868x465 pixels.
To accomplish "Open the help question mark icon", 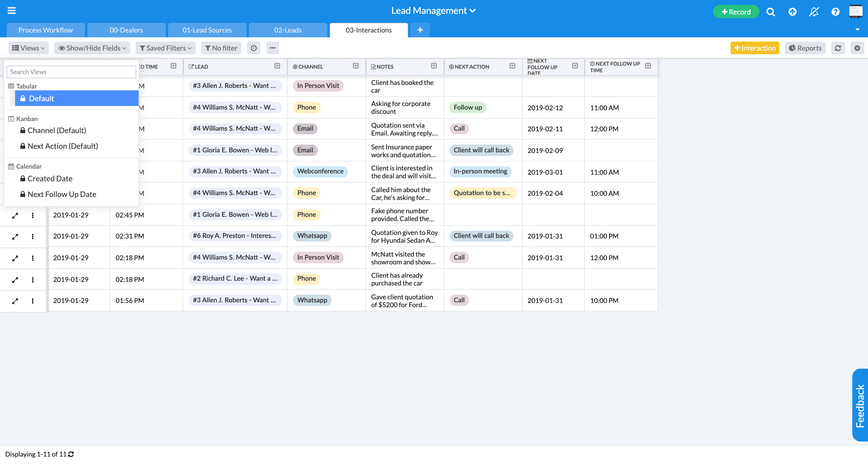I will tap(835, 12).
